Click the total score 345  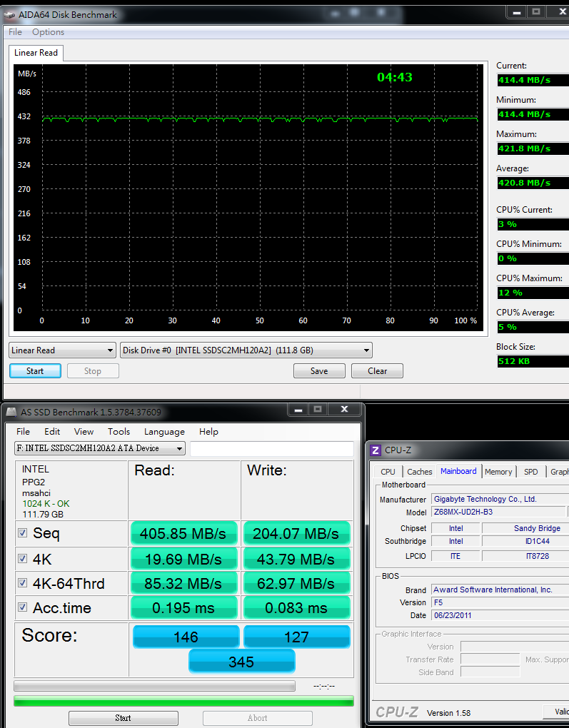tap(241, 662)
